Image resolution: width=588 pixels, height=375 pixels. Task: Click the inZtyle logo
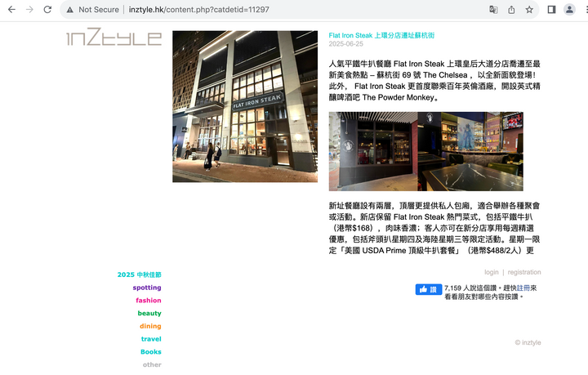click(x=114, y=37)
